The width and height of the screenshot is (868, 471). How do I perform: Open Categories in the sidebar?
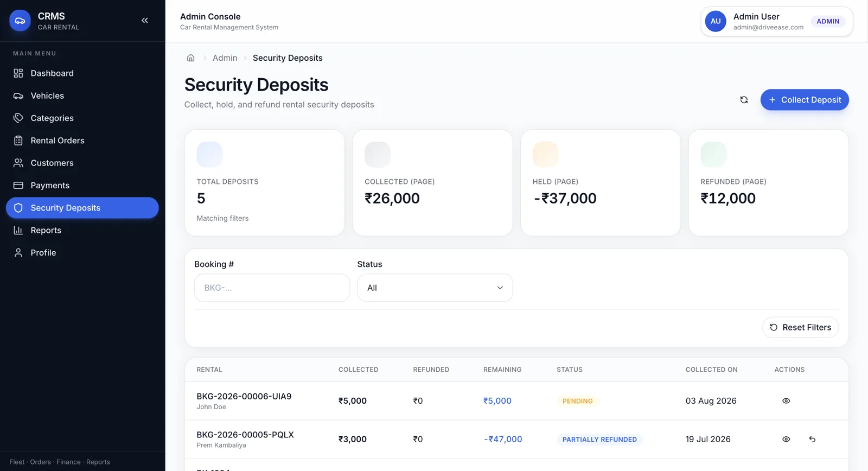(x=82, y=118)
